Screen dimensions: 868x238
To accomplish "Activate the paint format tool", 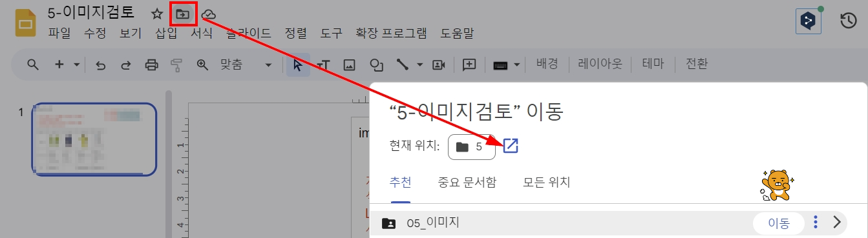I will click(x=176, y=64).
